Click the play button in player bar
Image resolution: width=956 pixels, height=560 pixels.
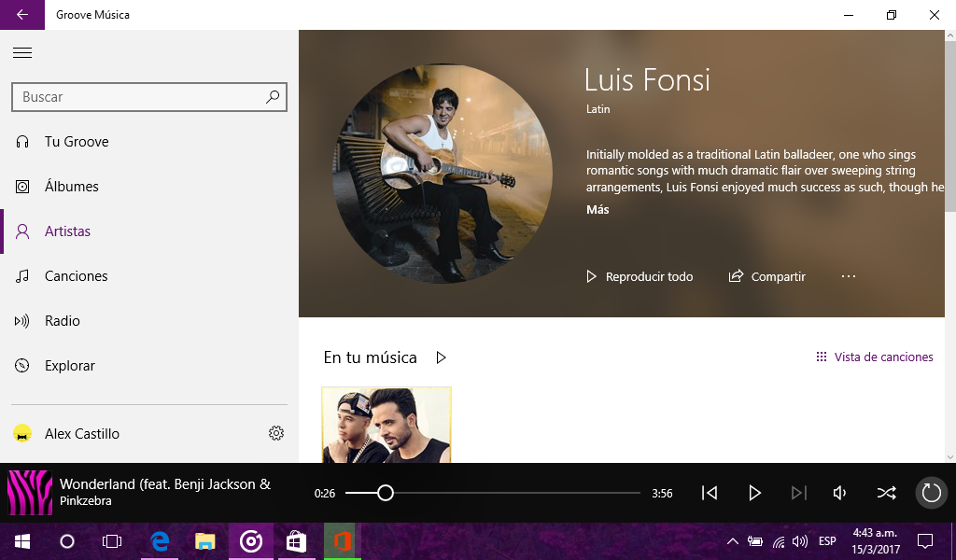754,493
